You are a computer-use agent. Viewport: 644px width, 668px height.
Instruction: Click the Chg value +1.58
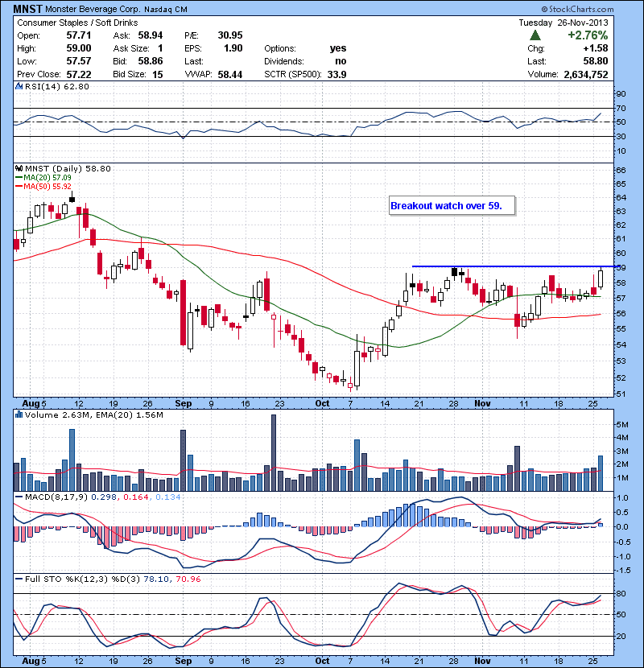pos(596,48)
